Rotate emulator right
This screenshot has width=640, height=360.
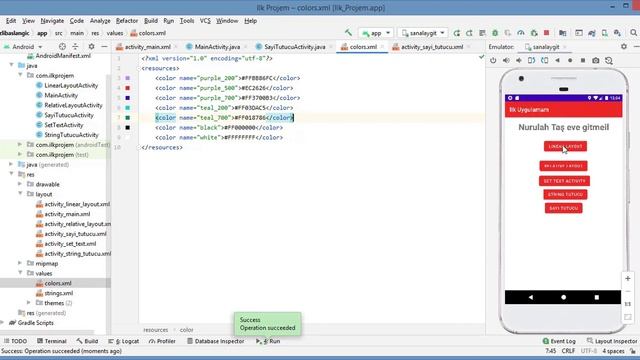click(544, 60)
